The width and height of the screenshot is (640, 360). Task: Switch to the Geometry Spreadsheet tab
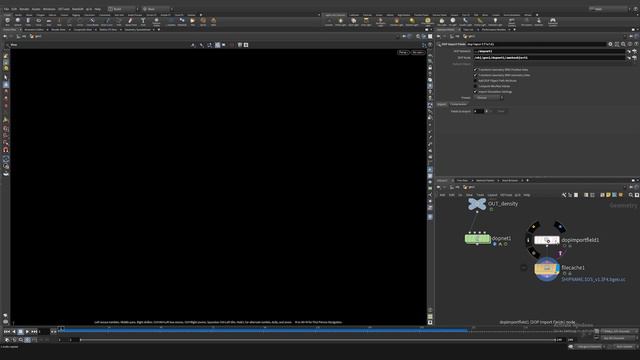138,29
